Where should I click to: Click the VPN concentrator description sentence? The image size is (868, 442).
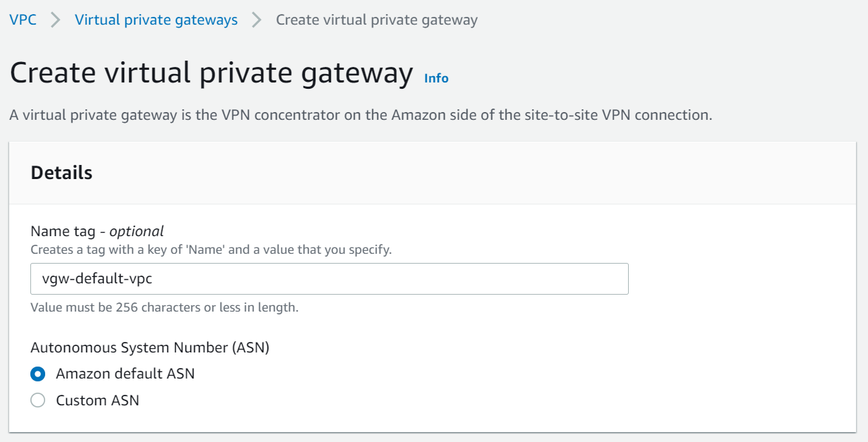pos(360,115)
